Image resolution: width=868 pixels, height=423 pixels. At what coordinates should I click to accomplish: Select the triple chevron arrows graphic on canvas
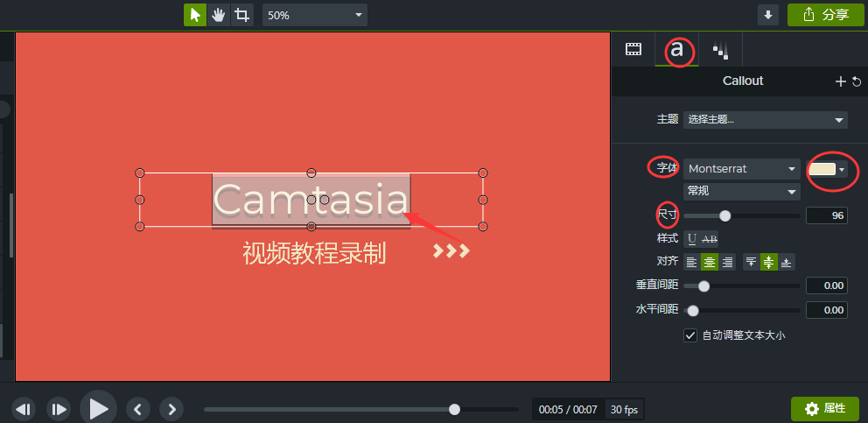451,250
